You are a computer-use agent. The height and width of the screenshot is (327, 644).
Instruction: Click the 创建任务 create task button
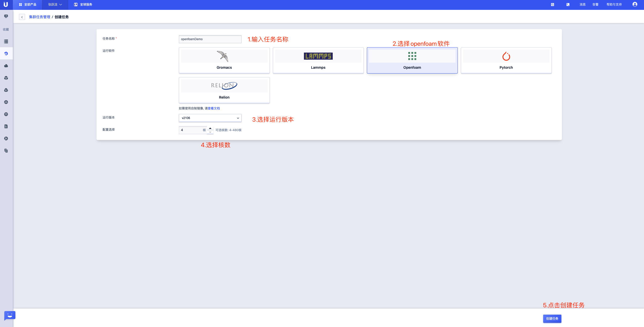point(552,319)
